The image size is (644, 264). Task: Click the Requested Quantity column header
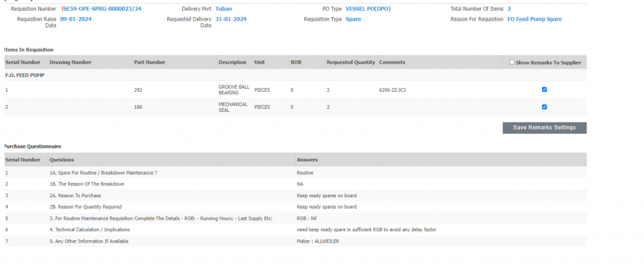(350, 62)
